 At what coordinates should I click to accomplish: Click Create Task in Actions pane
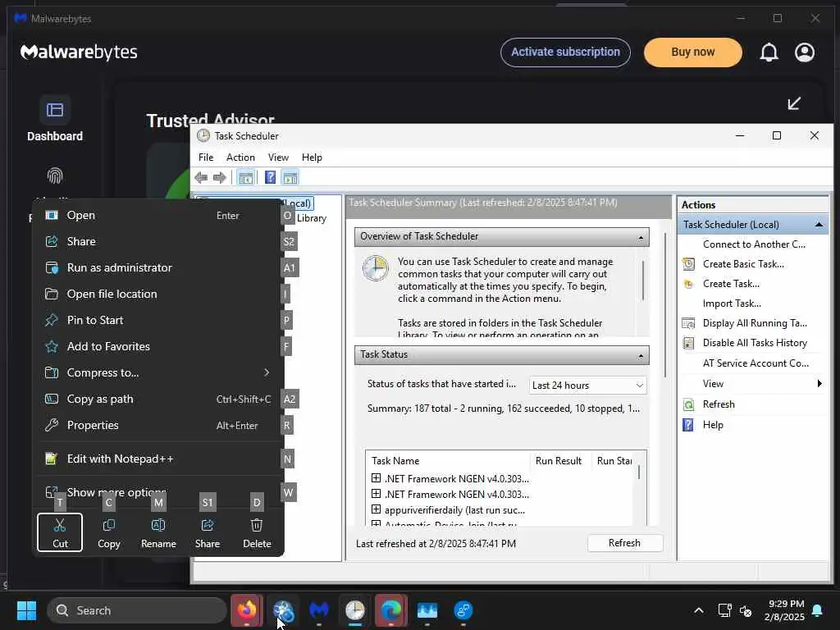[x=731, y=283]
